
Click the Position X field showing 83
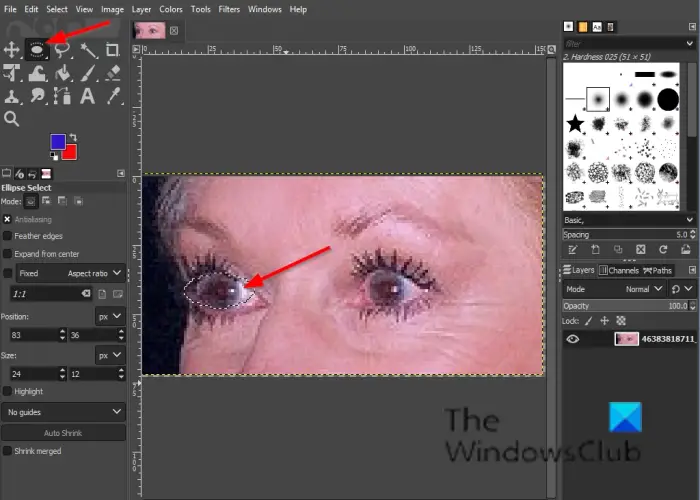pyautogui.click(x=34, y=335)
